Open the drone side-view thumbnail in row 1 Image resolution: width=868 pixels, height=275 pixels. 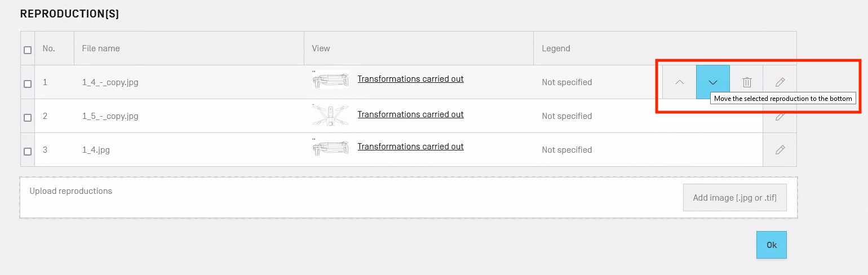click(x=330, y=80)
